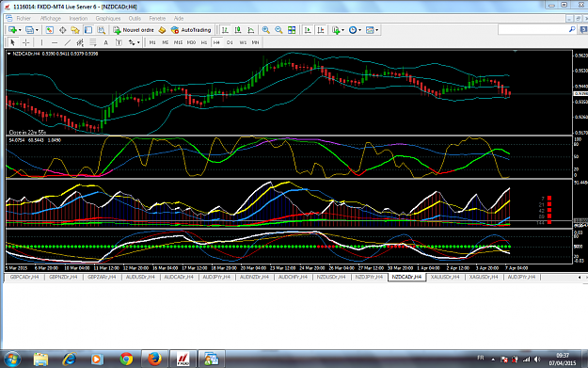The image size is (588, 368).
Task: Select the H4 timeframe button
Action: 216,42
